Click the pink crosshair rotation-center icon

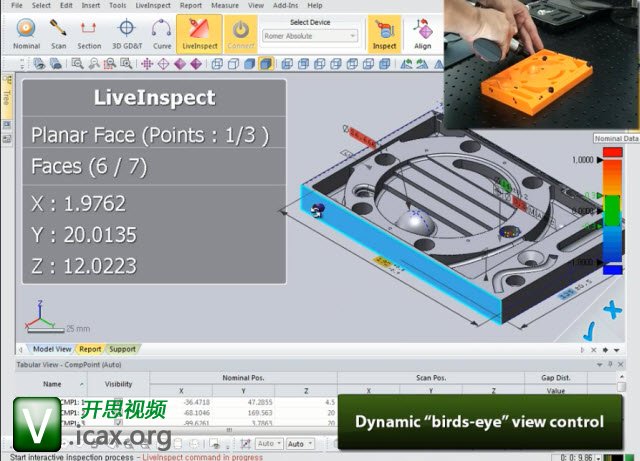pos(147,64)
